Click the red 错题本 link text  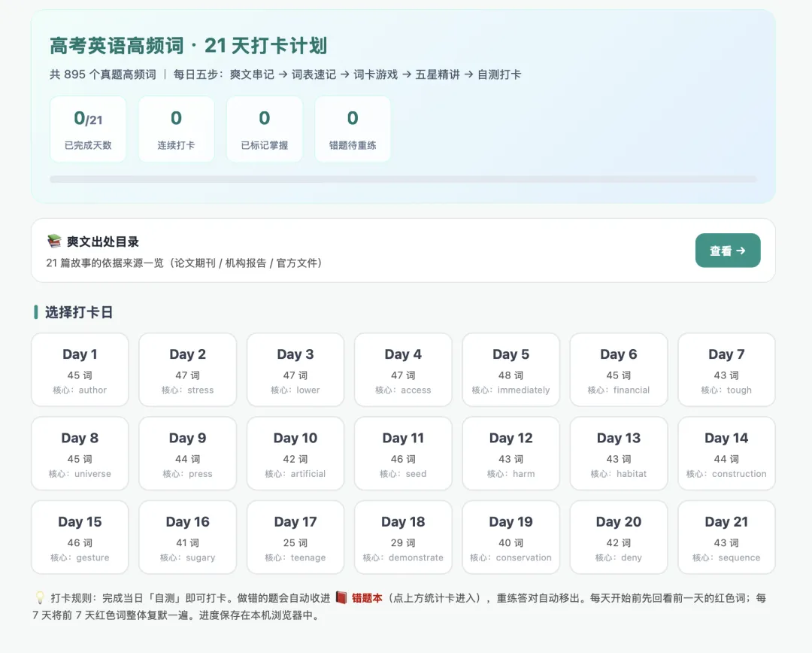(x=367, y=598)
